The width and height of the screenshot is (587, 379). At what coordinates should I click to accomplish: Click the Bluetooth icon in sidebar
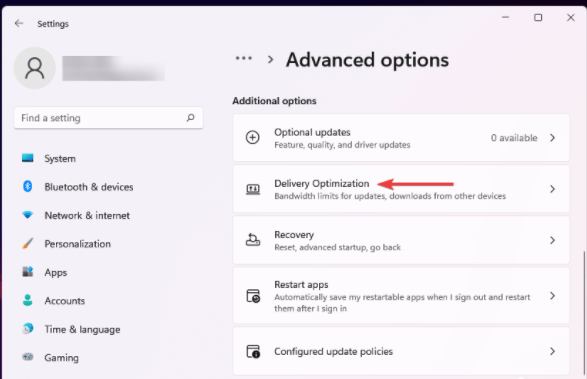[28, 186]
